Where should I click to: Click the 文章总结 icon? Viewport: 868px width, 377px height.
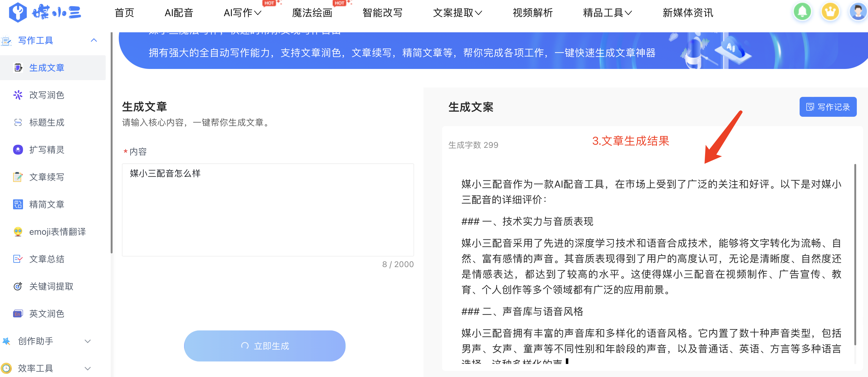(18, 259)
